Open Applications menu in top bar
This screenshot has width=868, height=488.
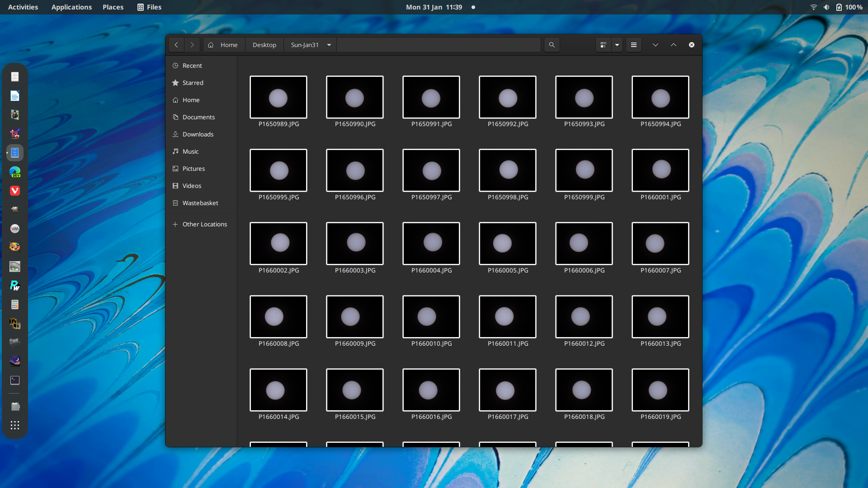pos(71,7)
